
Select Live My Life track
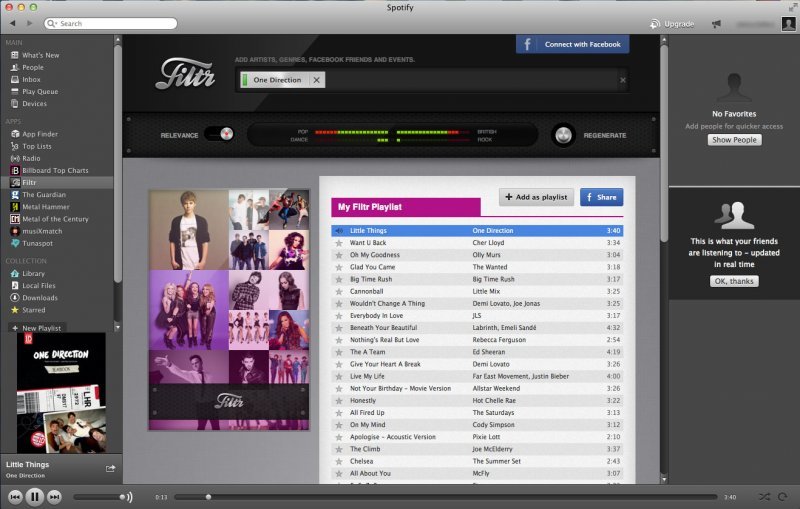coord(477,376)
